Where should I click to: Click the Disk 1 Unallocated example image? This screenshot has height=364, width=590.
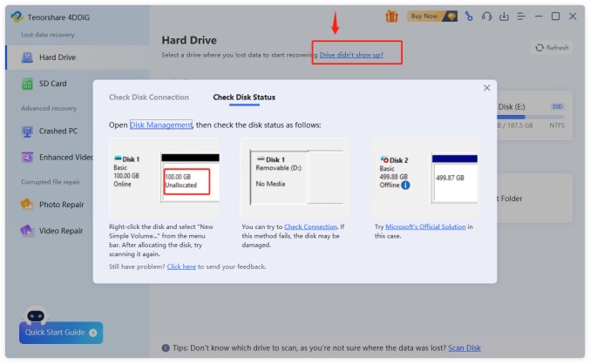[164, 178]
